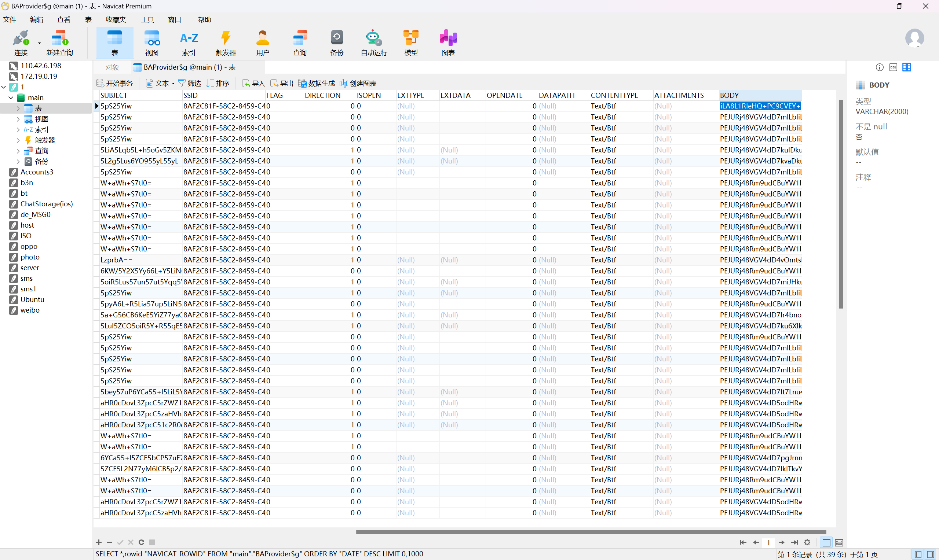This screenshot has width=939, height=560.
Task: Click the LzprbA== subject cell
Action: pos(141,260)
